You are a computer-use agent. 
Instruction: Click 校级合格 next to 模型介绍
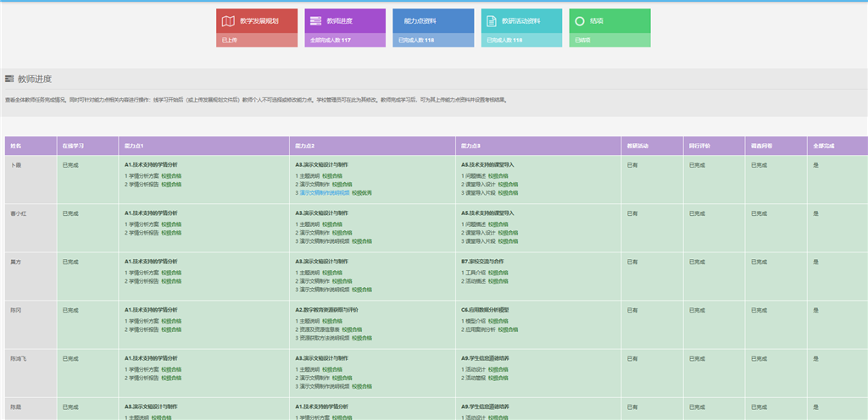point(498,321)
